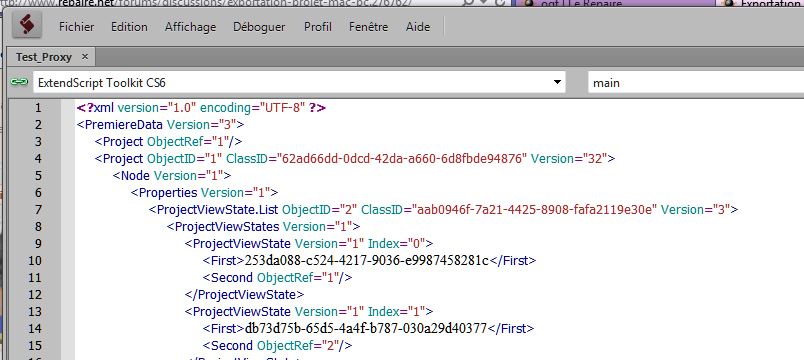Click the Second ObjectRef="1" line
Image resolution: width=804 pixels, height=360 pixels.
pyautogui.click(x=277, y=277)
